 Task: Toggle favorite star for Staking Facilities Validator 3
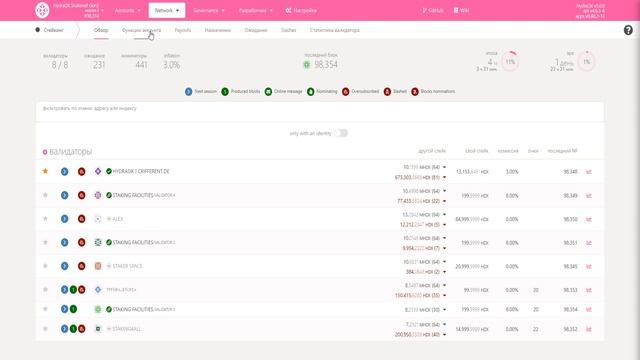(45, 309)
